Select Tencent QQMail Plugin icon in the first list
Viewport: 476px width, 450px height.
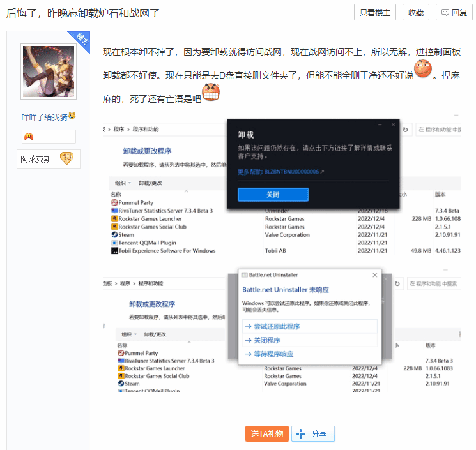click(114, 243)
